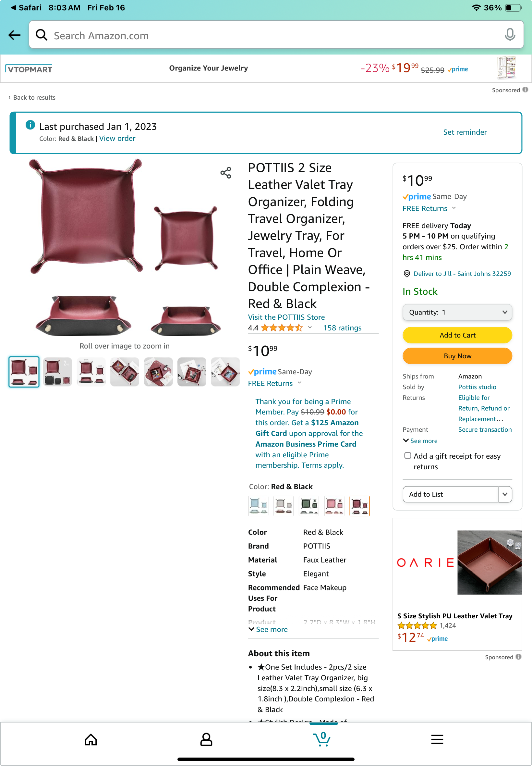532x766 pixels.
Task: Click the Buy Now button
Action: [x=457, y=356]
